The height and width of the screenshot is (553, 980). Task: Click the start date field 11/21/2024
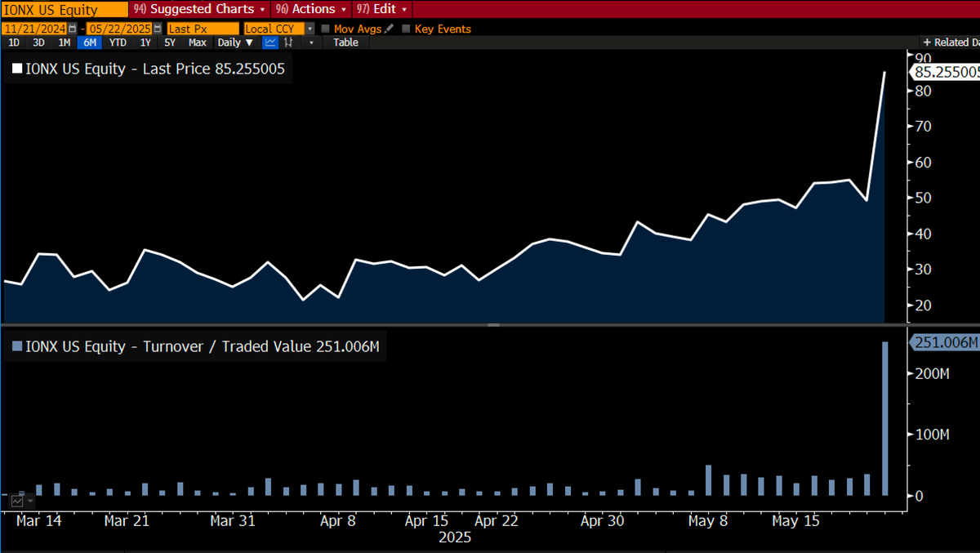pyautogui.click(x=34, y=29)
